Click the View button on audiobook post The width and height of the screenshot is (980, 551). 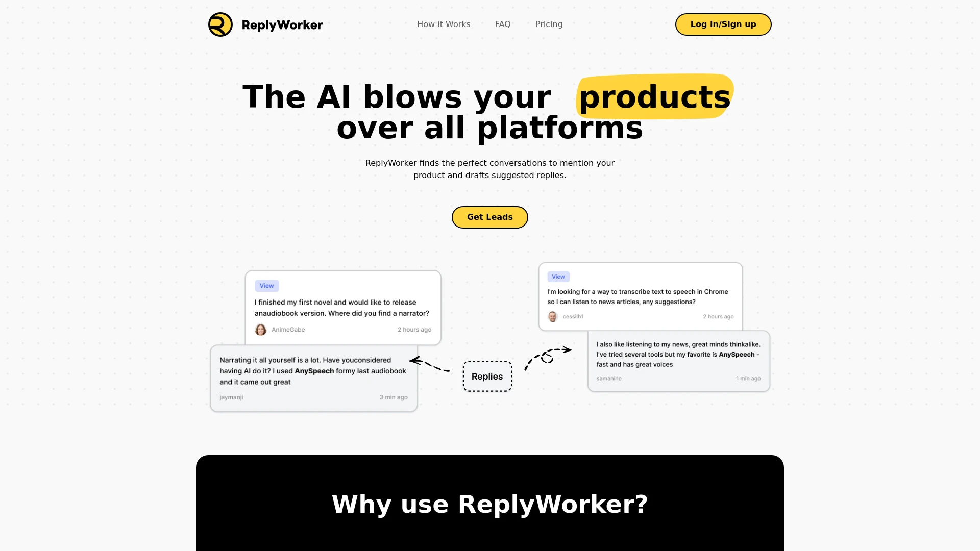(x=266, y=285)
